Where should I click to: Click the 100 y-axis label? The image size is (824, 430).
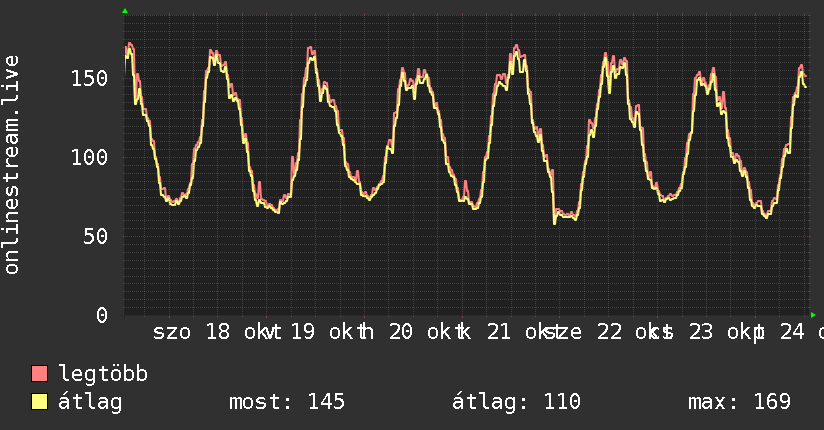89,157
